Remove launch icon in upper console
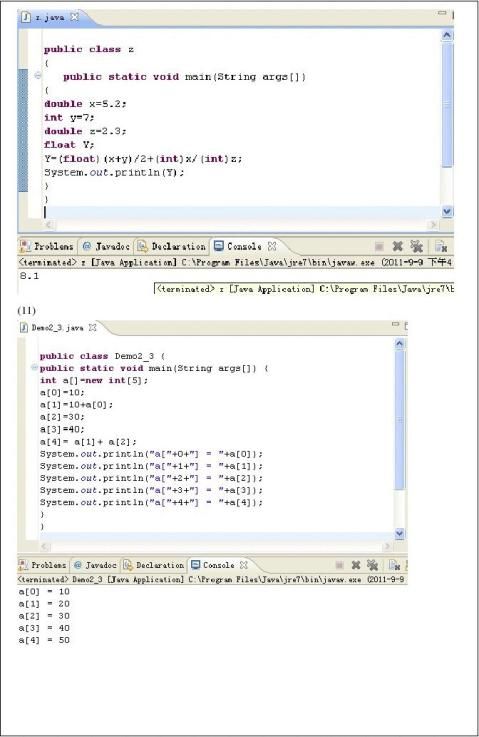This screenshot has height=737, width=479. coord(398,246)
